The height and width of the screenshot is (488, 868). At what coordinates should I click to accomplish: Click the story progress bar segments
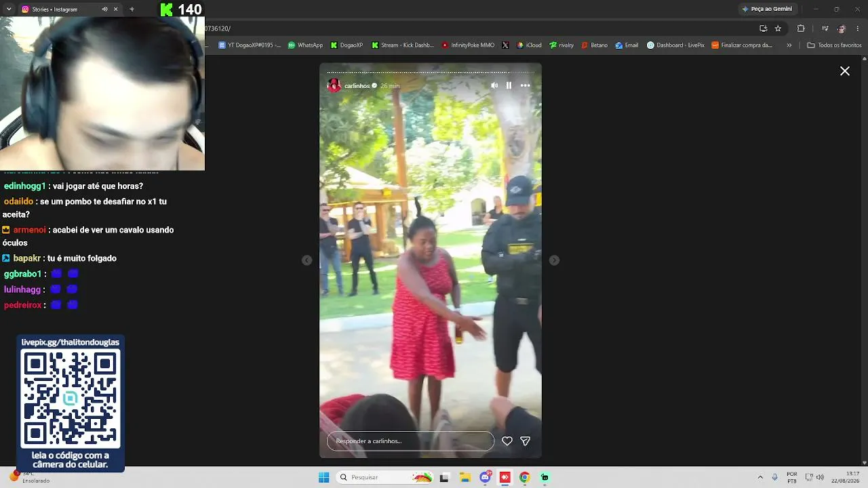coord(431,72)
